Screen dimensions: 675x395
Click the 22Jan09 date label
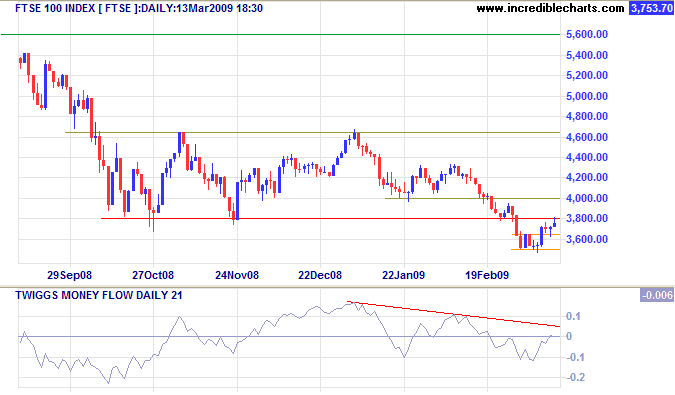[x=403, y=275]
